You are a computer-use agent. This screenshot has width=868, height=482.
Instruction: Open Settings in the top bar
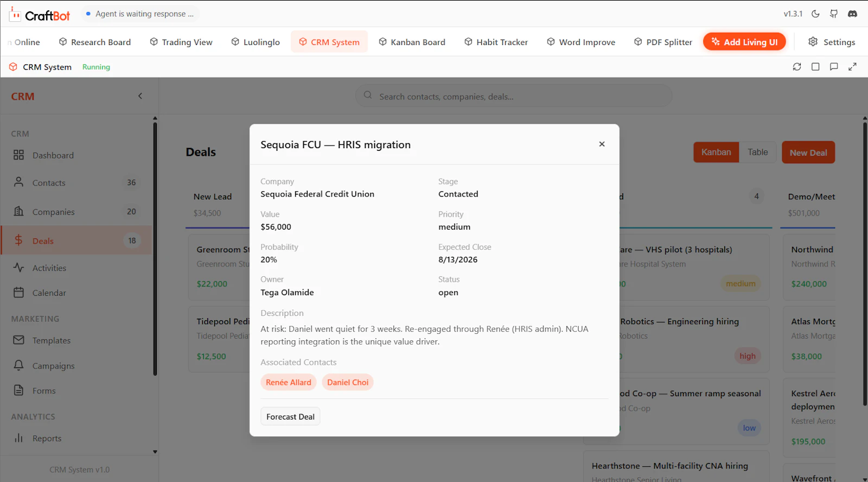tap(832, 42)
